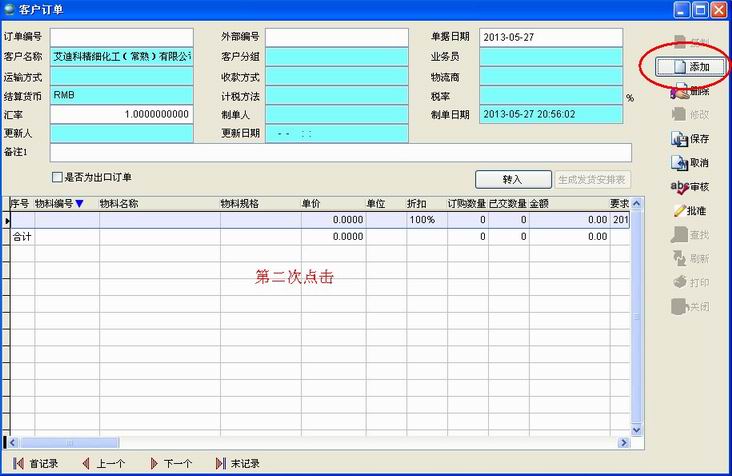Click the vertical scrollbar down arrow

click(x=624, y=429)
